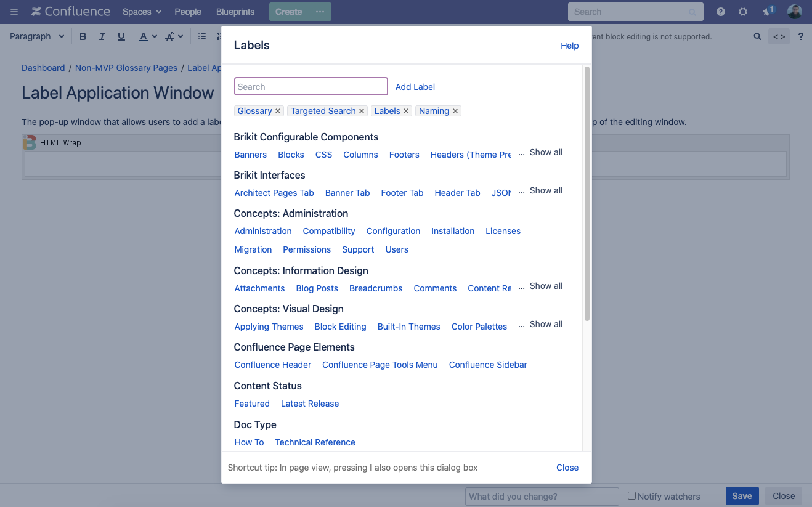This screenshot has height=507, width=812.
Task: Select the Technical Reference label
Action: pos(315,442)
